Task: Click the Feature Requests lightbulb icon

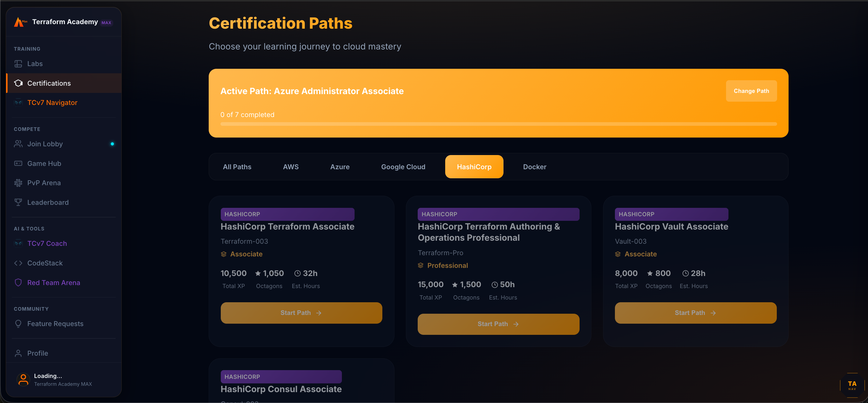Action: [x=18, y=324]
